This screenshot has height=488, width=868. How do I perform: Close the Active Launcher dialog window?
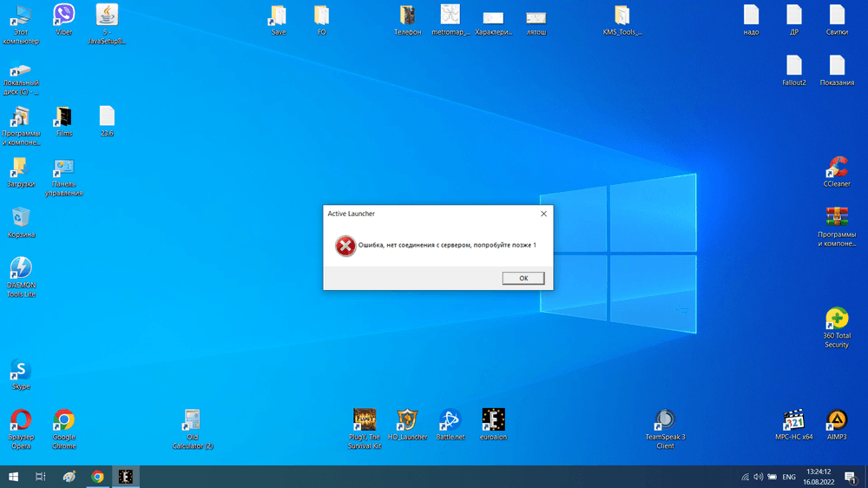(x=543, y=214)
